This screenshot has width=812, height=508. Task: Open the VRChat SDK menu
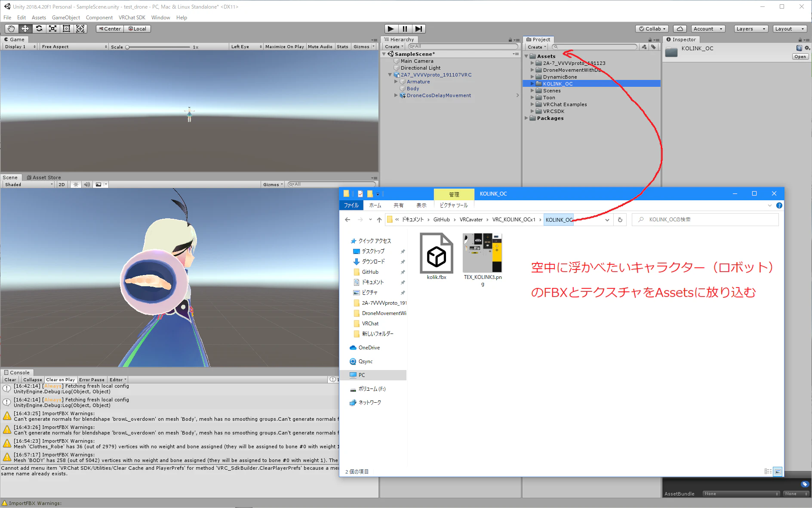pyautogui.click(x=132, y=18)
